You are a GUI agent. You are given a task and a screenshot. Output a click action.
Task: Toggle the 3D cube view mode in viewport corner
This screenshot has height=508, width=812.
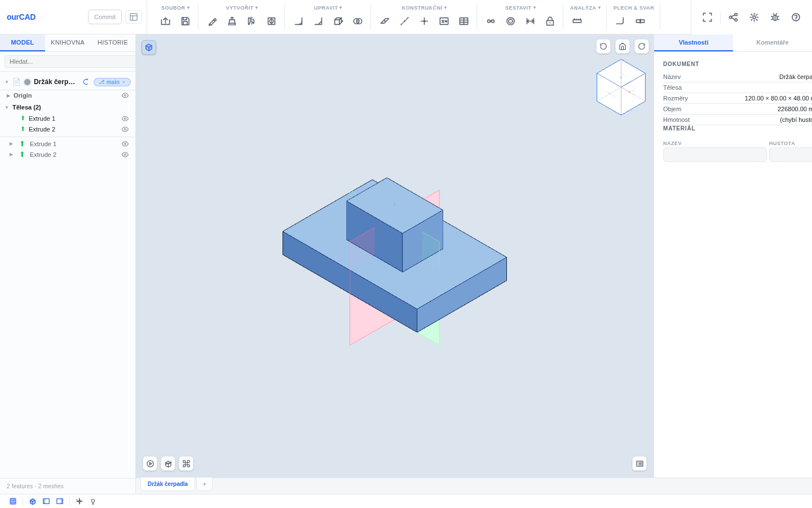click(149, 47)
